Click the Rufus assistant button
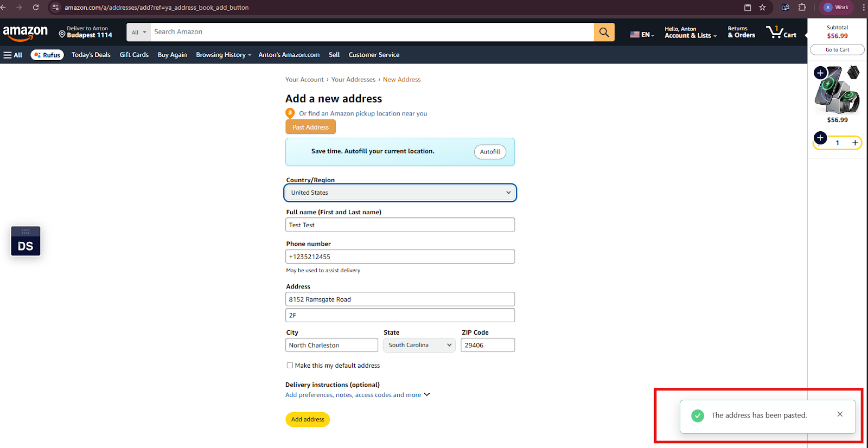The width and height of the screenshot is (868, 448). (x=47, y=55)
